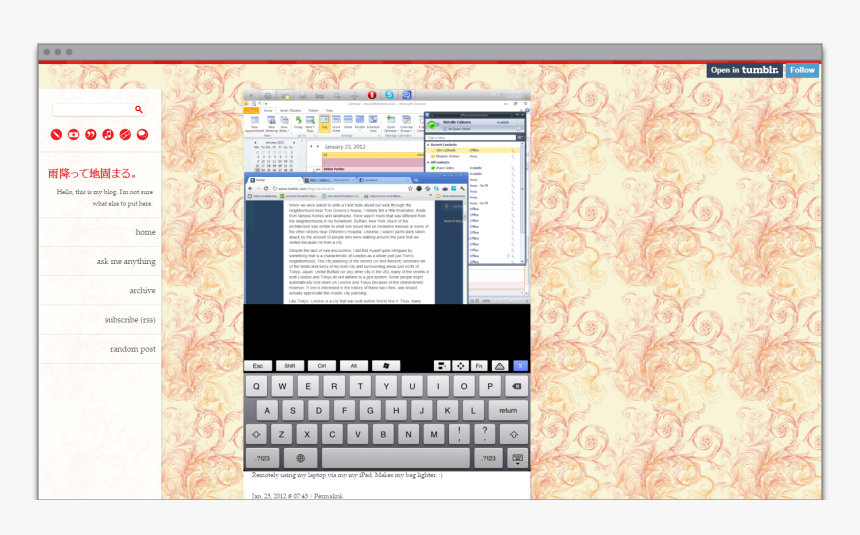Select Day view in Outlook ribbon
The height and width of the screenshot is (535, 860).
[x=324, y=123]
